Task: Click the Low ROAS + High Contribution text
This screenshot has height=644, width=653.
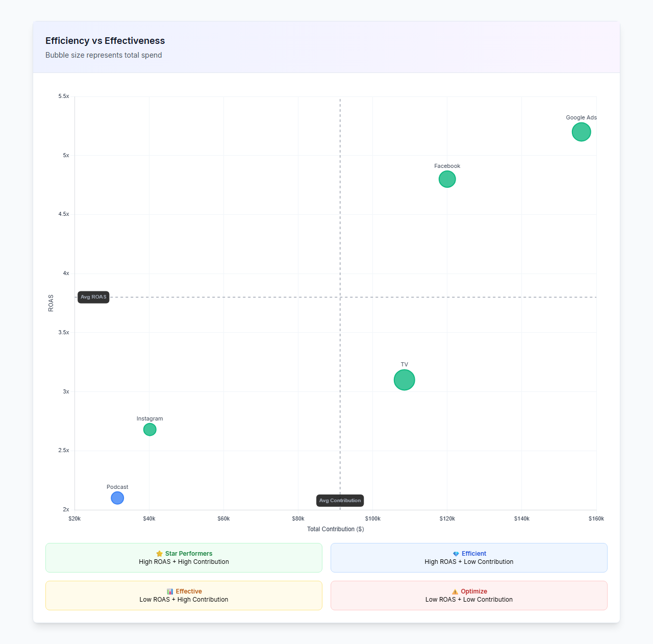Action: coord(184,600)
